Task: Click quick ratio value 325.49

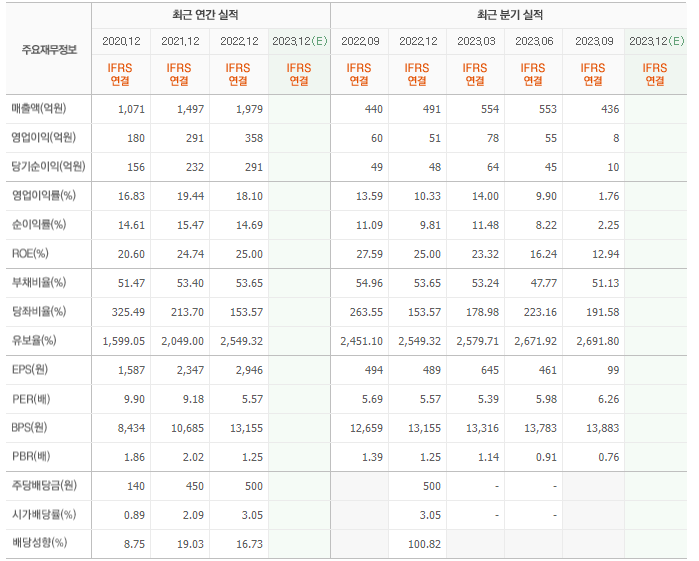Action: pos(128,312)
